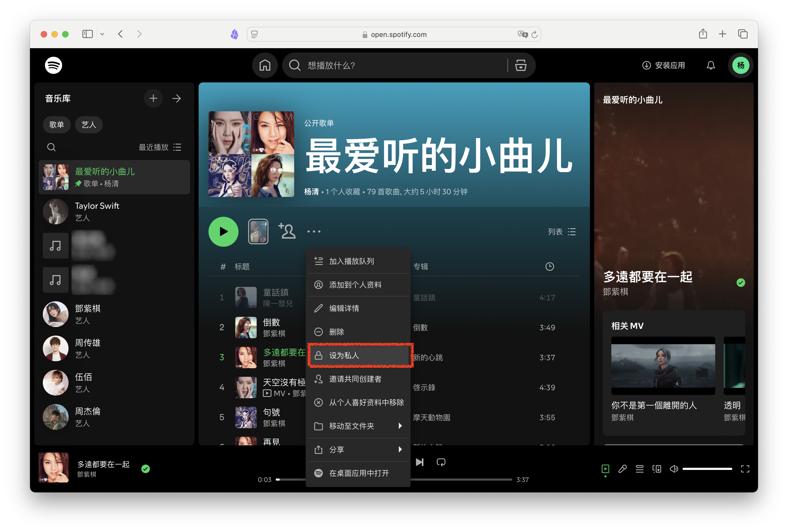This screenshot has width=788, height=532.
Task: Click the Spotify logo
Action: click(x=54, y=65)
